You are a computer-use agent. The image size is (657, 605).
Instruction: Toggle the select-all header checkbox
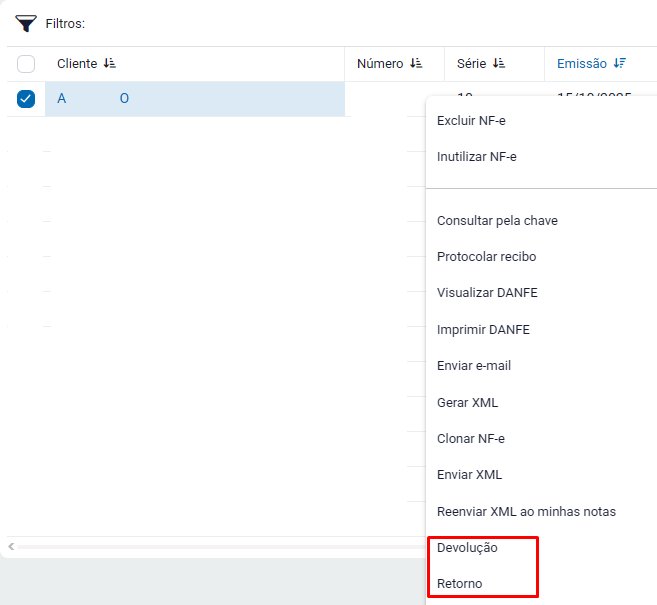[26, 64]
